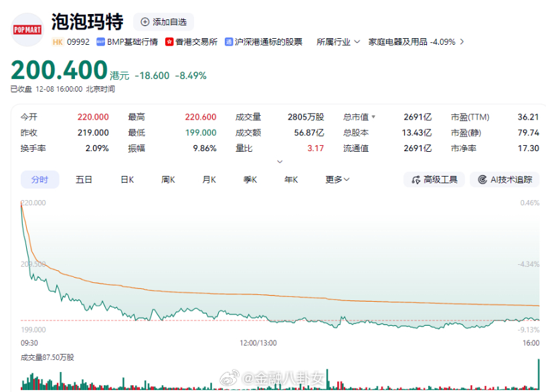
Task: Switch to the 日K daily candlestick tab
Action: pos(126,179)
